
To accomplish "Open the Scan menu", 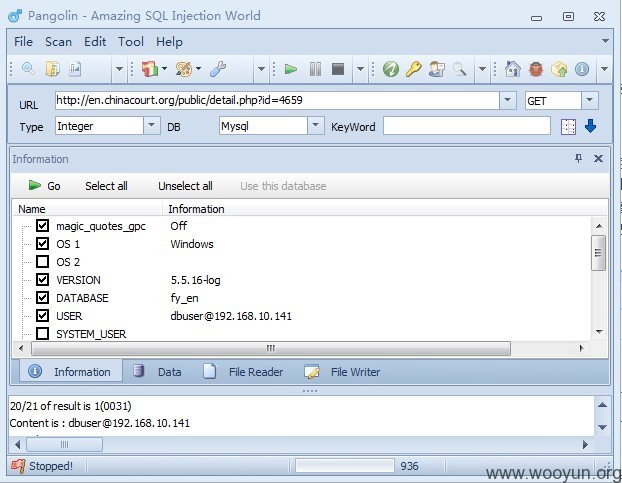I will pos(58,42).
